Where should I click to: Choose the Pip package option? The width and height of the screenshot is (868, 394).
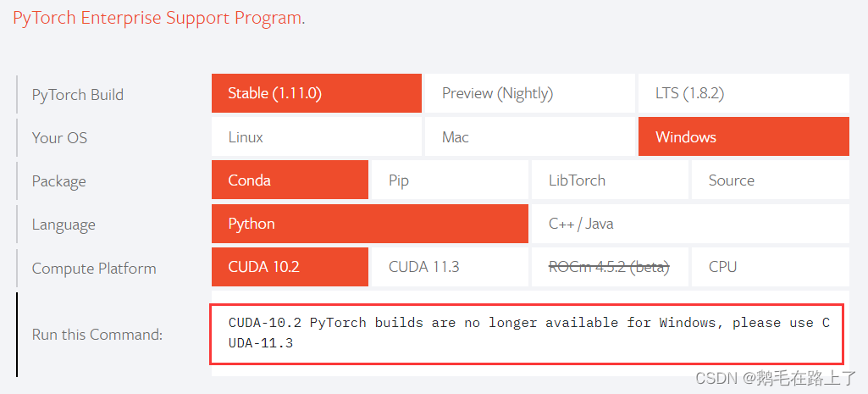[x=450, y=180]
